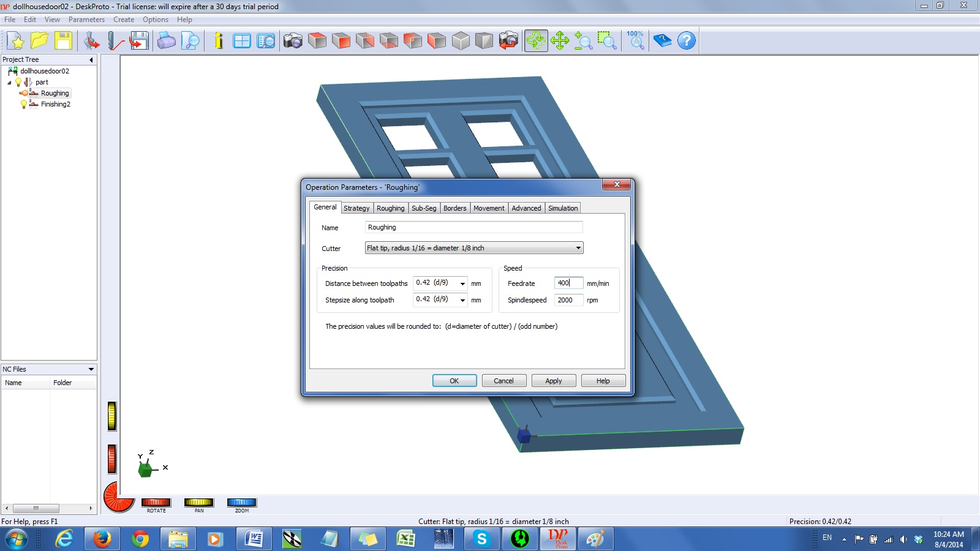
Task: Select the cube view with red top face
Action: click(317, 41)
